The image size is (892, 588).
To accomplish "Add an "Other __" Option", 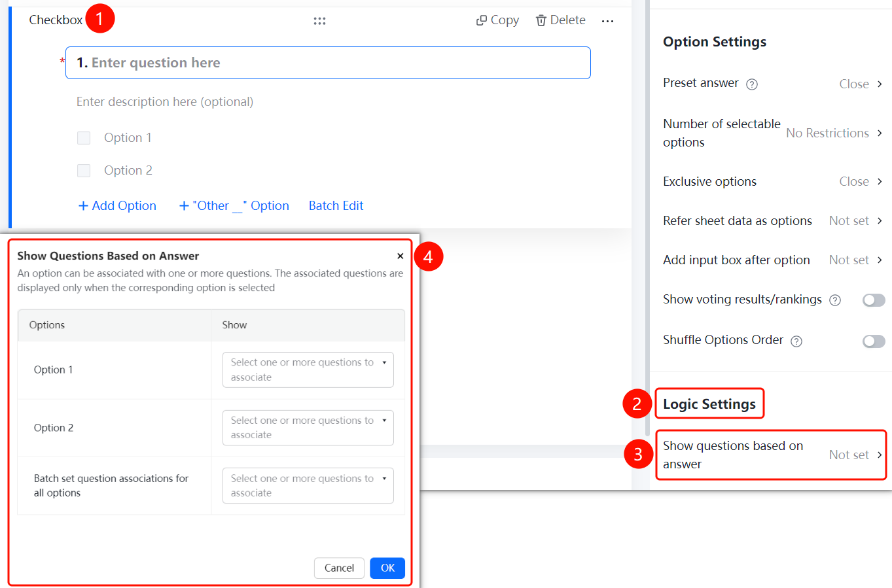I will click(x=234, y=206).
